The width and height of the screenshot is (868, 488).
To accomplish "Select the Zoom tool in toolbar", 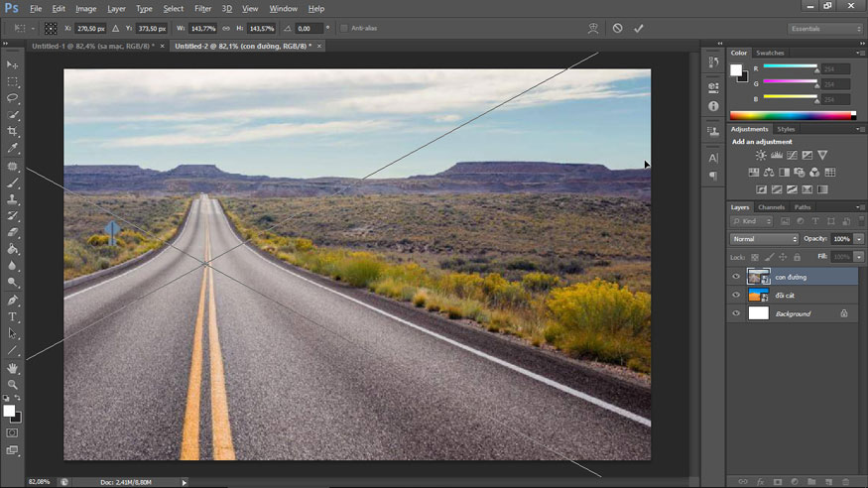I will point(13,384).
